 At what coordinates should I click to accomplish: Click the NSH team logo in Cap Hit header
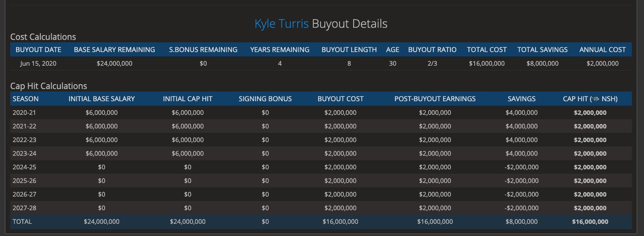[595, 99]
